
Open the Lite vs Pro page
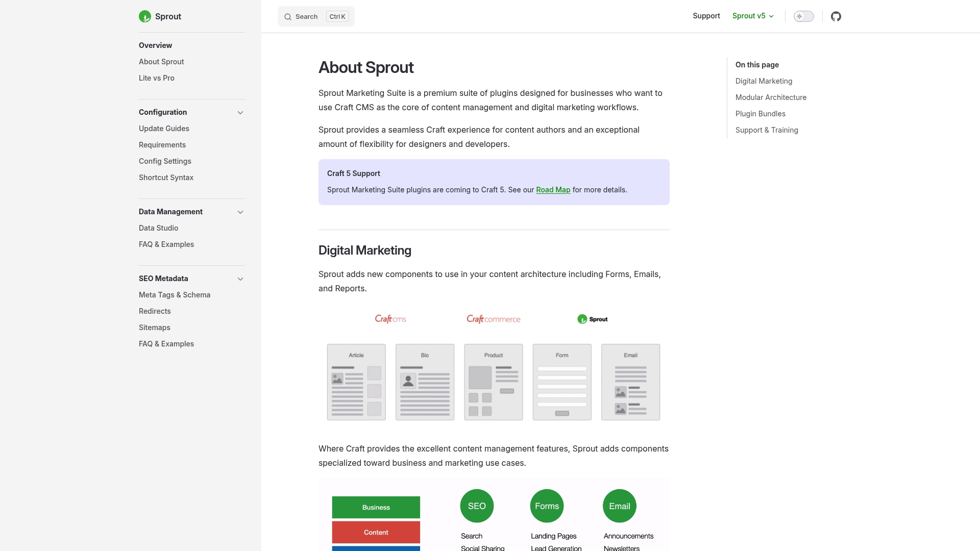tap(156, 78)
